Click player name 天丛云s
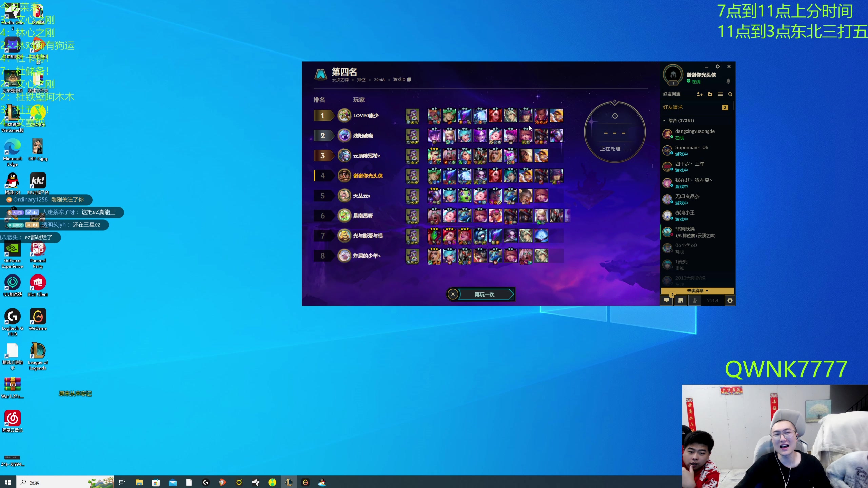868x488 pixels. pyautogui.click(x=361, y=196)
